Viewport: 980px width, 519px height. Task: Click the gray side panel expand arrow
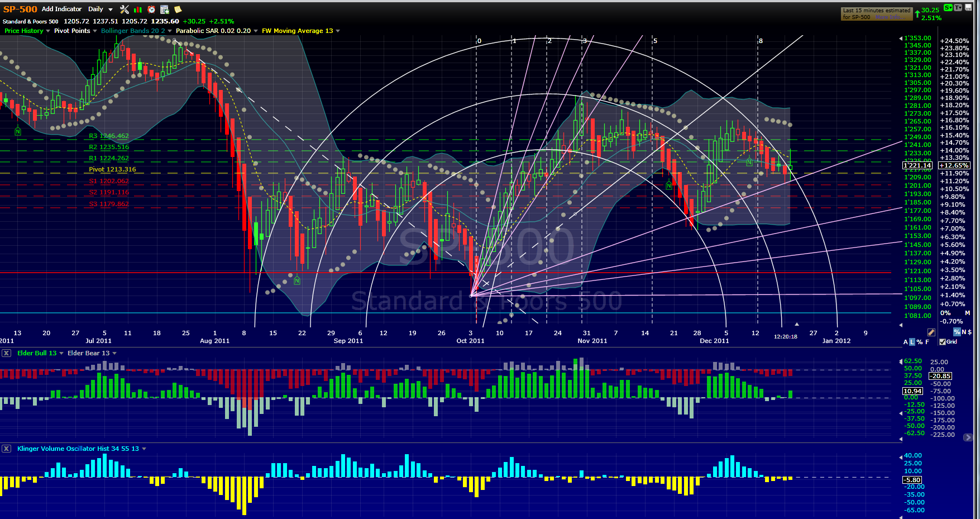(968, 437)
